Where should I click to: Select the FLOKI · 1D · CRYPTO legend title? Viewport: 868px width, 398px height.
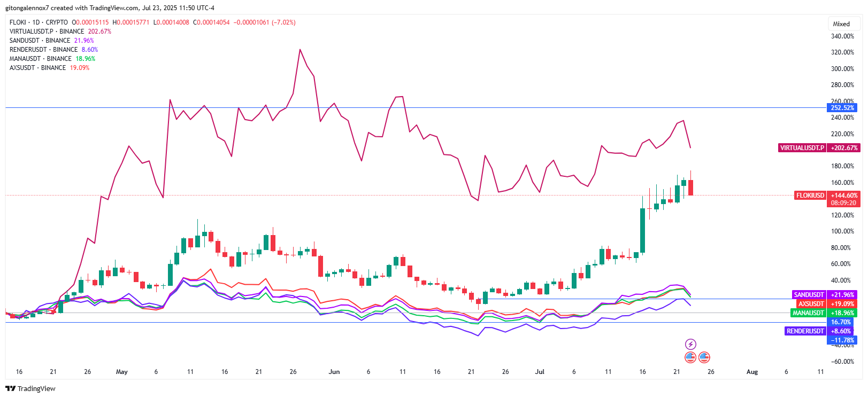[39, 22]
